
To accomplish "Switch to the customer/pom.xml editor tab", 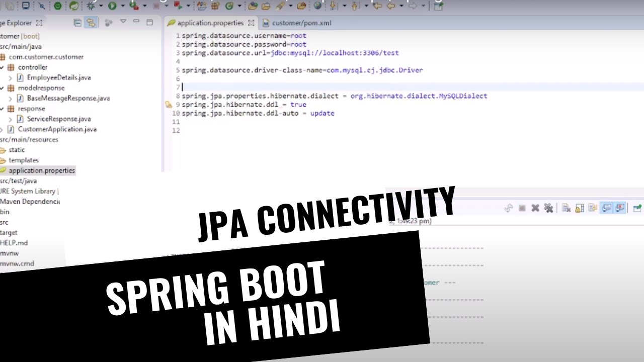I will click(297, 23).
